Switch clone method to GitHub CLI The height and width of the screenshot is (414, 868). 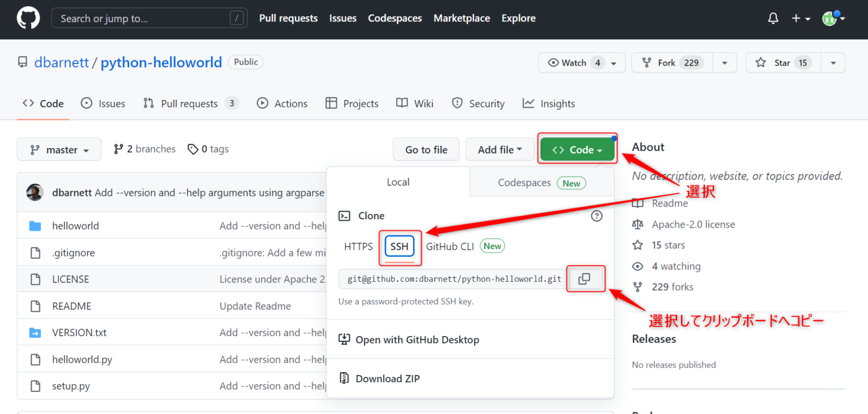(450, 246)
